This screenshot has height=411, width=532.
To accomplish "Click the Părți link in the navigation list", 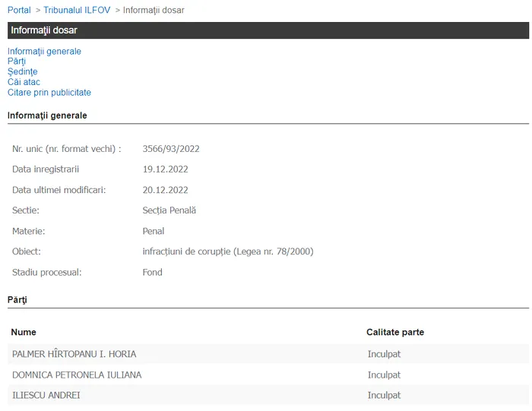I will [17, 62].
